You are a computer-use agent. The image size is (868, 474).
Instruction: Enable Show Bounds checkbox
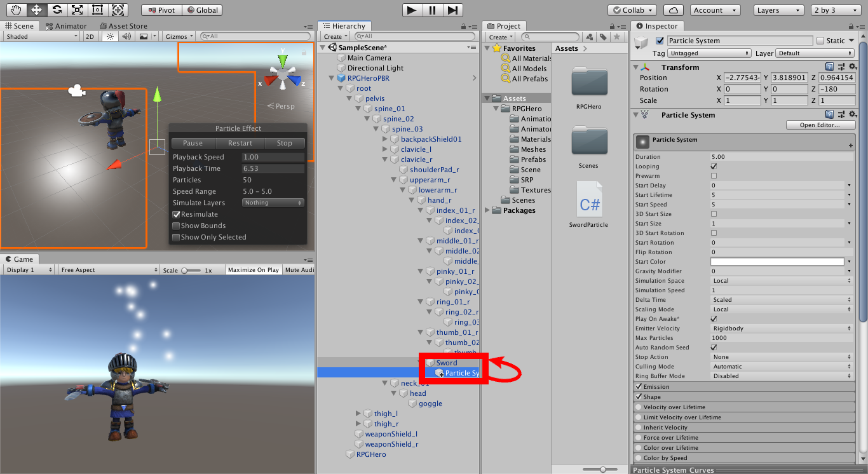pyautogui.click(x=176, y=226)
